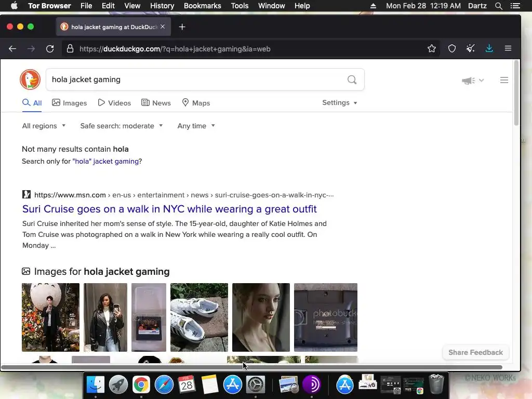Open Google Chrome from the dock
The width and height of the screenshot is (532, 399).
(x=141, y=384)
